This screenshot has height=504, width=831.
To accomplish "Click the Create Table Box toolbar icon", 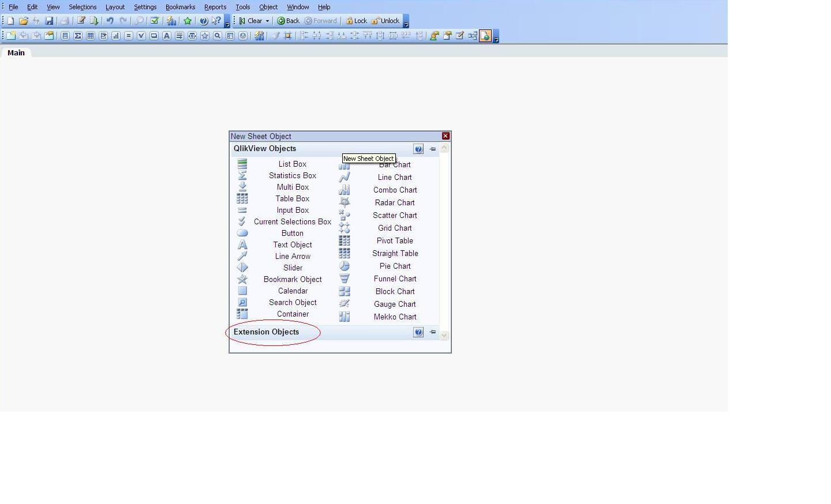I will point(91,36).
